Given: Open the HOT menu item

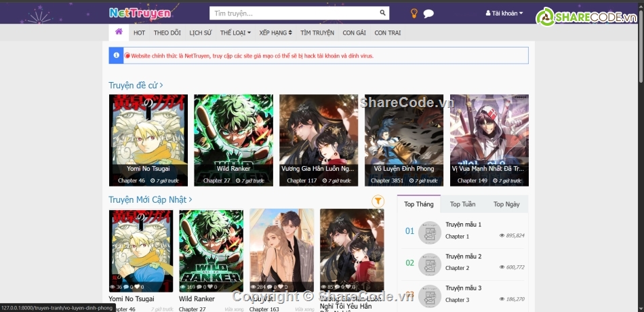Looking at the screenshot, I should (139, 33).
